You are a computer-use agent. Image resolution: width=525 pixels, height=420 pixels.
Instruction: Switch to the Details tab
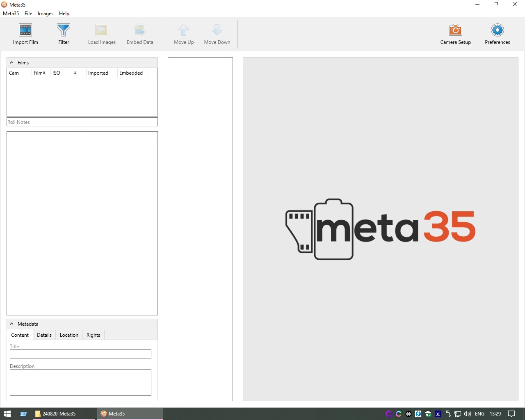(x=44, y=335)
